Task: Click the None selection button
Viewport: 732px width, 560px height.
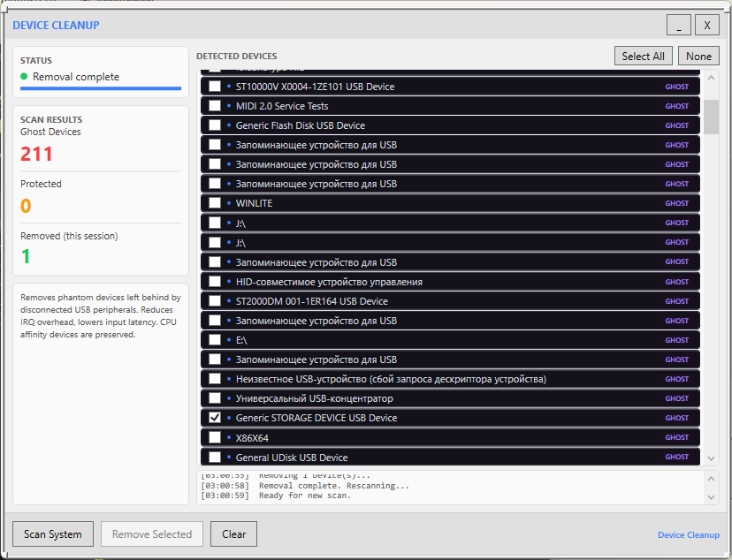Action: point(698,57)
